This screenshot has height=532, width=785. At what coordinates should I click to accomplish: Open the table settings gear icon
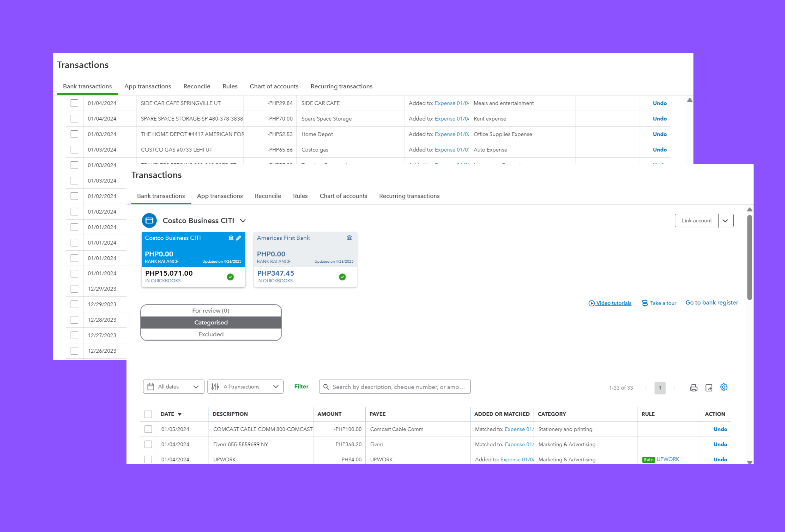(723, 387)
